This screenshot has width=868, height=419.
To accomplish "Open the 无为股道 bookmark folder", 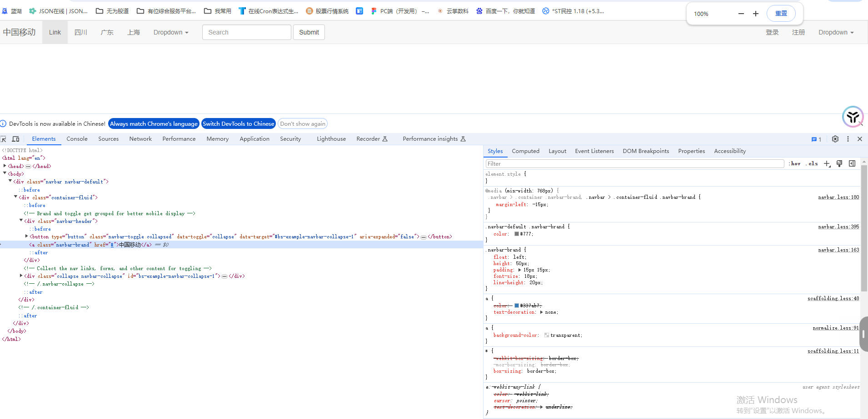I will [112, 11].
